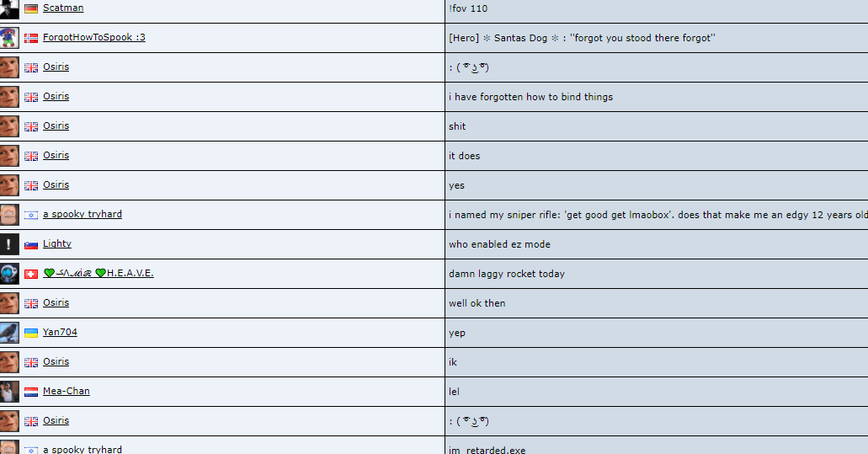Click the Slovenian flag beside Lighty

pyautogui.click(x=31, y=244)
